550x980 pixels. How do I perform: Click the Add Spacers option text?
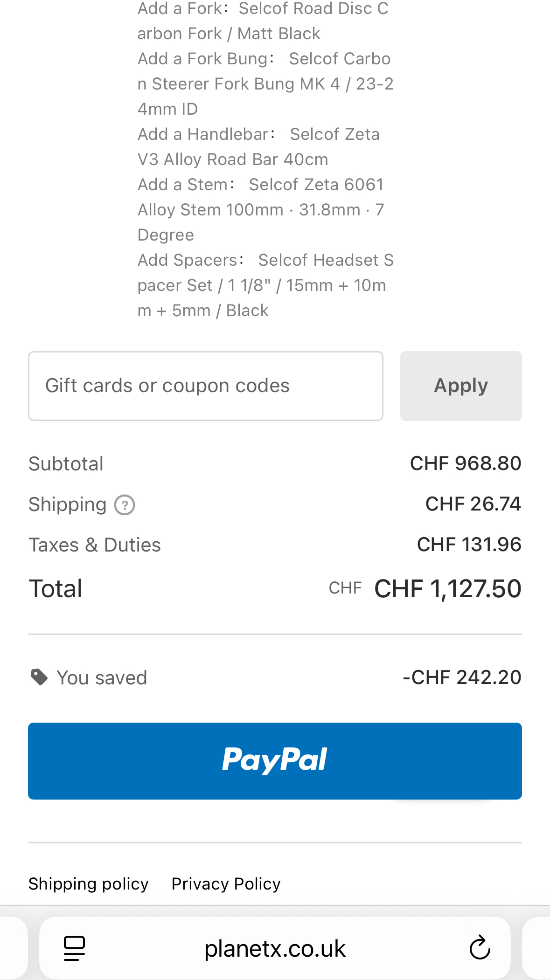point(265,285)
